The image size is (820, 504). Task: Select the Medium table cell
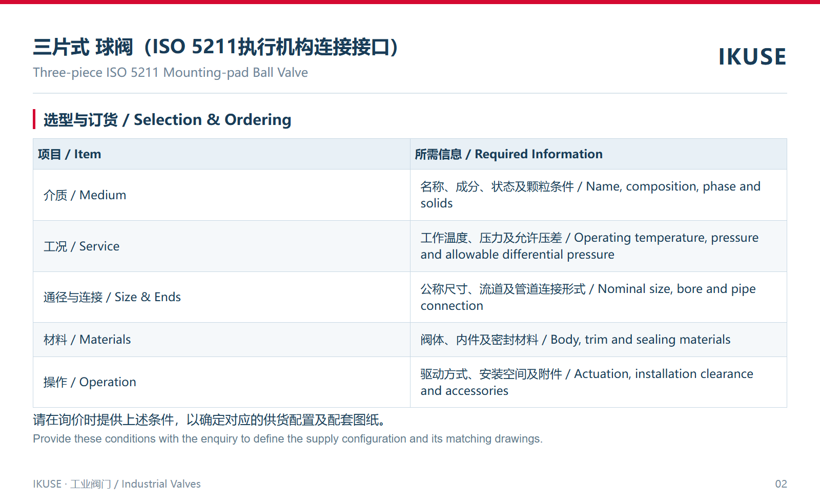click(x=221, y=195)
